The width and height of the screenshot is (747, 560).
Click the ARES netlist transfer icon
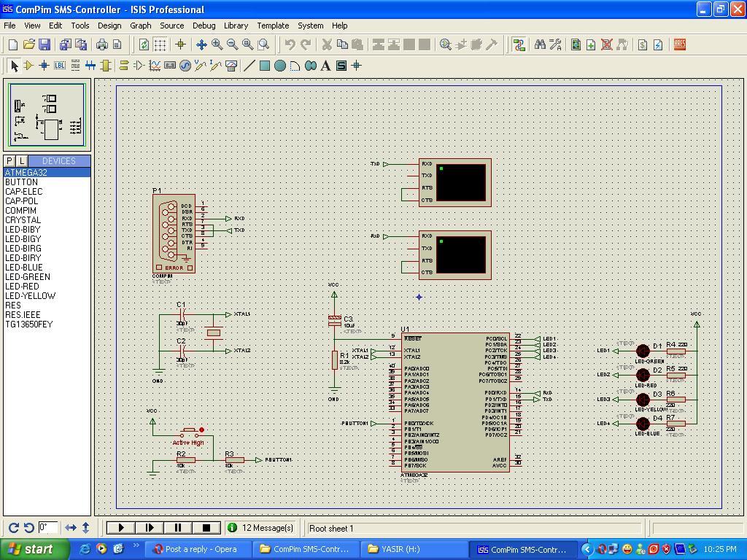[x=679, y=44]
